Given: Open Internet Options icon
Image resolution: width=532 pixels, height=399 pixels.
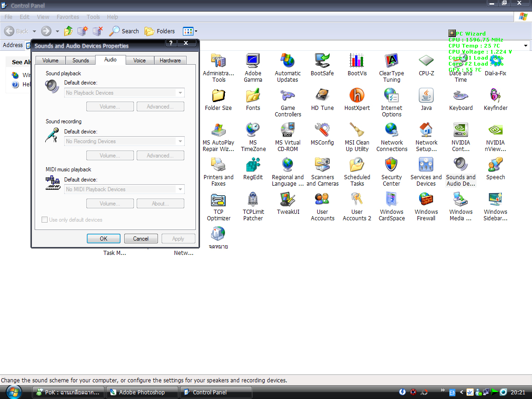Looking at the screenshot, I should point(392,102).
